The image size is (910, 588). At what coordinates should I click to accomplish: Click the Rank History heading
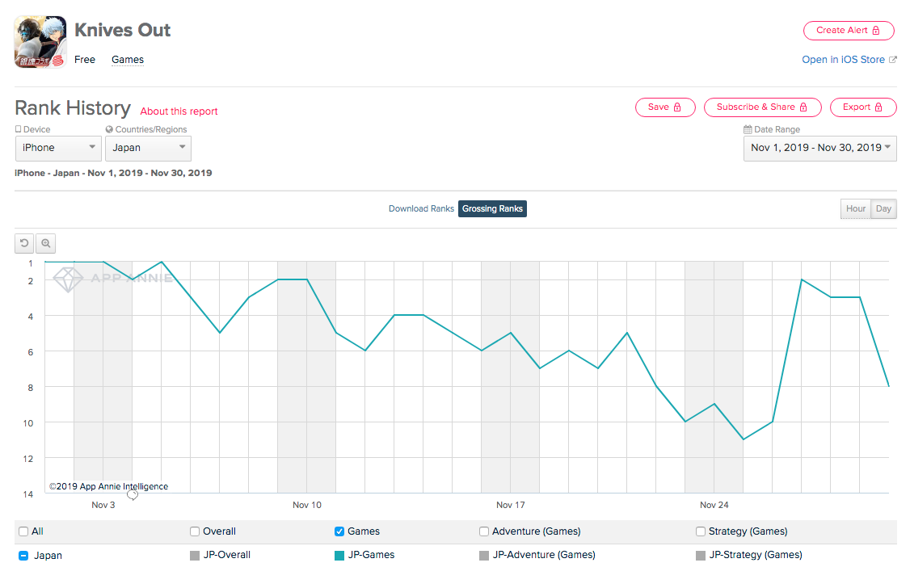point(73,108)
